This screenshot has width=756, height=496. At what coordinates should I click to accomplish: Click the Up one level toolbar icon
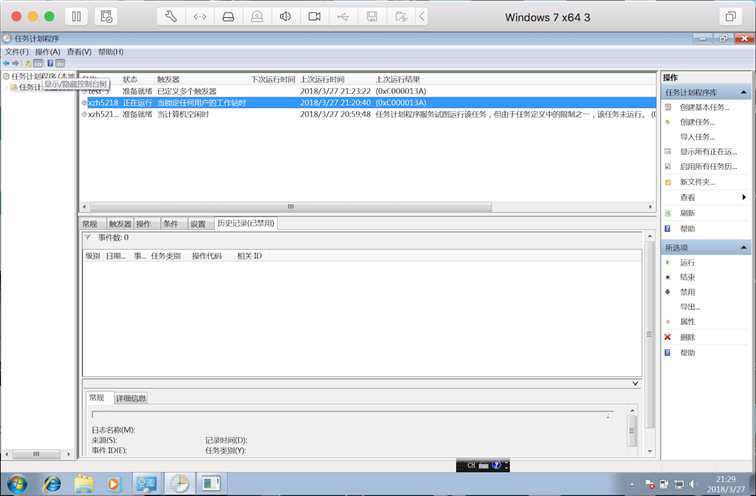pos(28,63)
